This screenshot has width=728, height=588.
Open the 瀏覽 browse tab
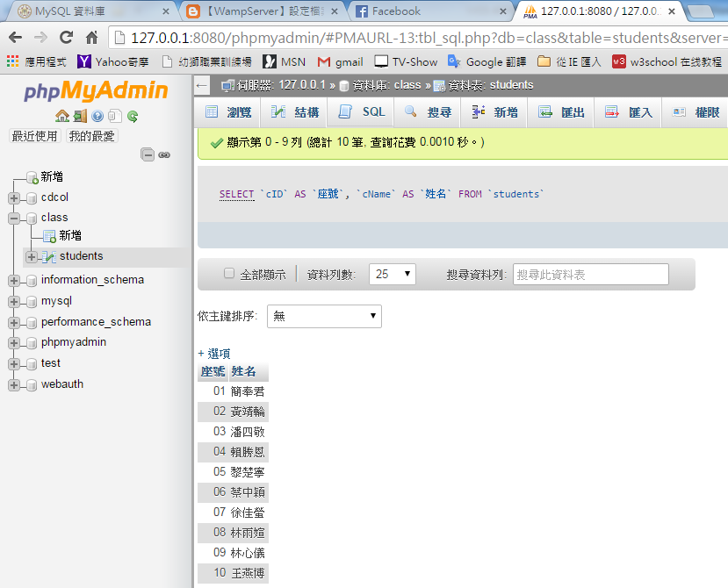[228, 111]
